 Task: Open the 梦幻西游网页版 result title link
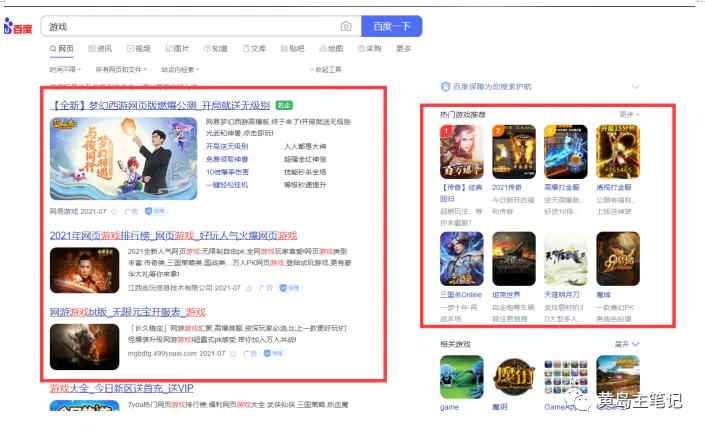click(x=160, y=105)
